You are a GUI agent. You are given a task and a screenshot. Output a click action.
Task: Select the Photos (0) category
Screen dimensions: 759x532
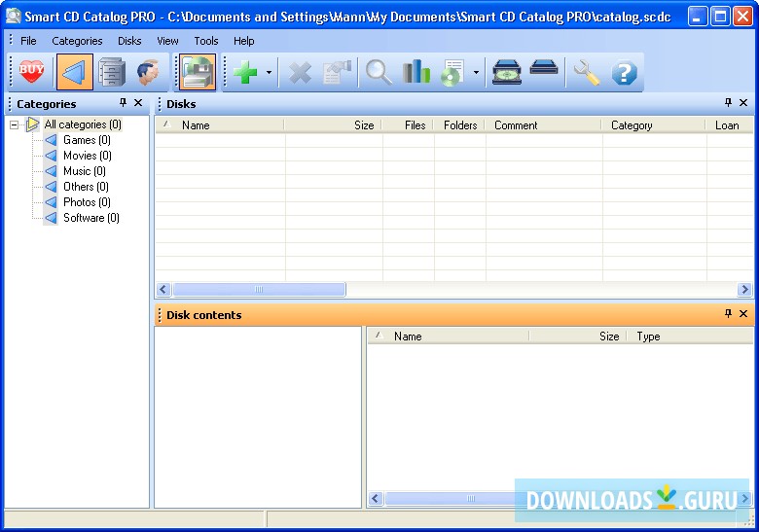[x=88, y=202]
